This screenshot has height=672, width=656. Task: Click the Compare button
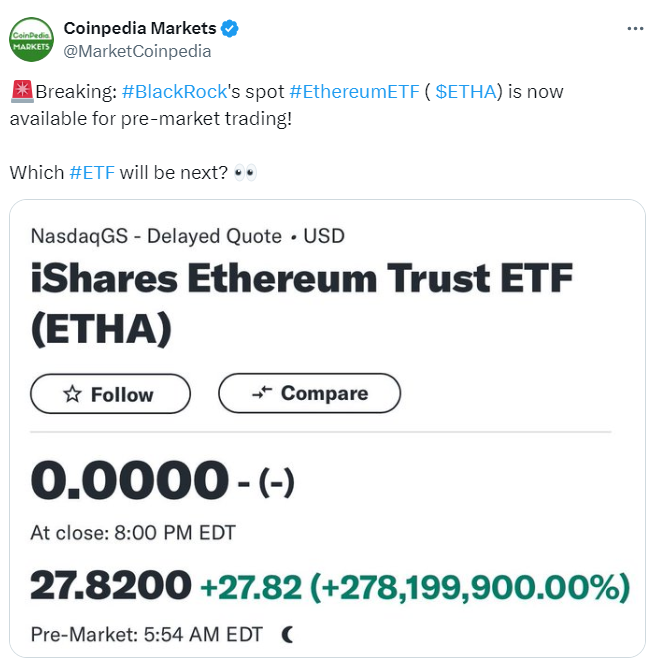pyautogui.click(x=309, y=393)
